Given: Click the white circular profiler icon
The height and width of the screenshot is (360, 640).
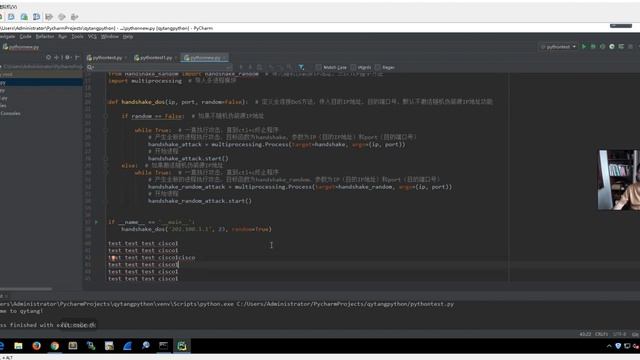Looking at the screenshot, I should tap(612, 47).
